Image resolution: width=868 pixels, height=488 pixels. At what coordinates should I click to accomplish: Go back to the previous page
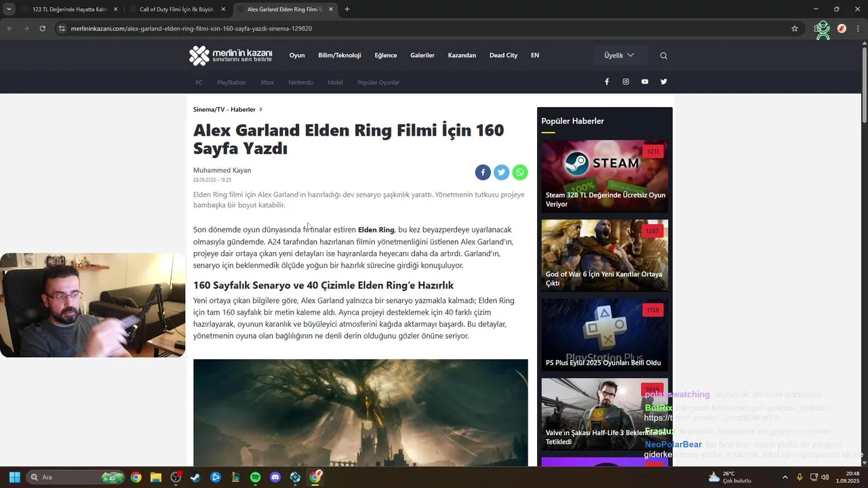[9, 28]
